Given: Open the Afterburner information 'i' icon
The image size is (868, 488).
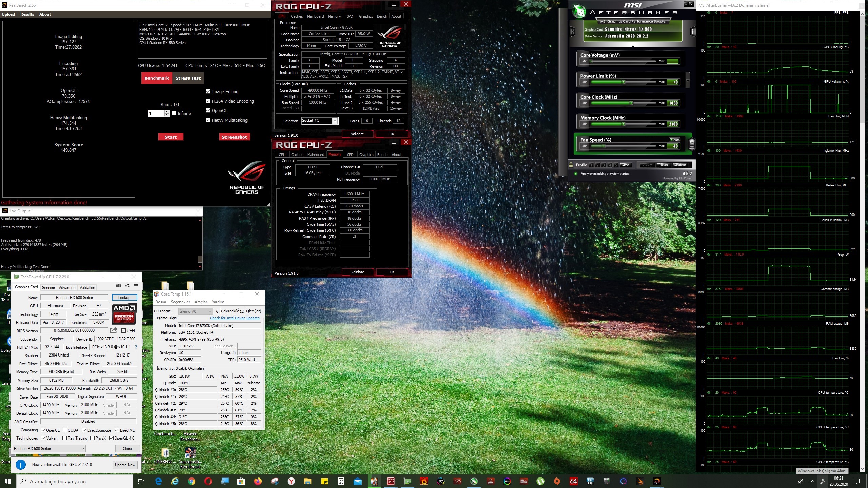Looking at the screenshot, I should pyautogui.click(x=693, y=32).
